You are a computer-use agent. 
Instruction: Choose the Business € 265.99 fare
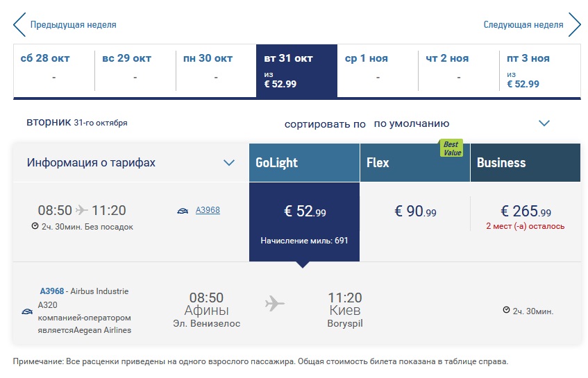coord(526,212)
